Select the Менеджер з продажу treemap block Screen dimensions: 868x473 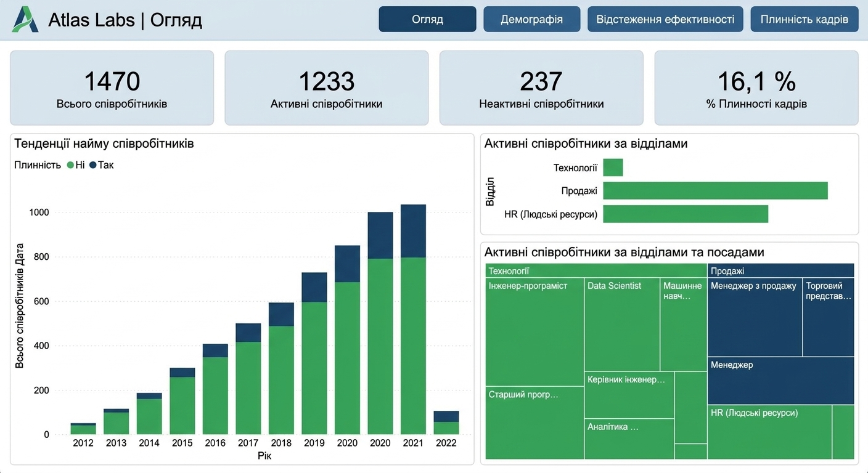point(755,317)
